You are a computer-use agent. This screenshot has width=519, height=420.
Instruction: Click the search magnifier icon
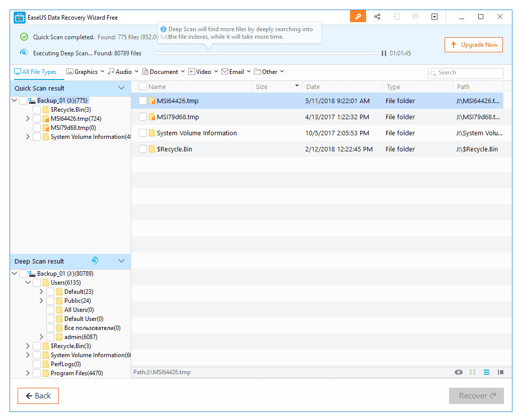point(433,73)
